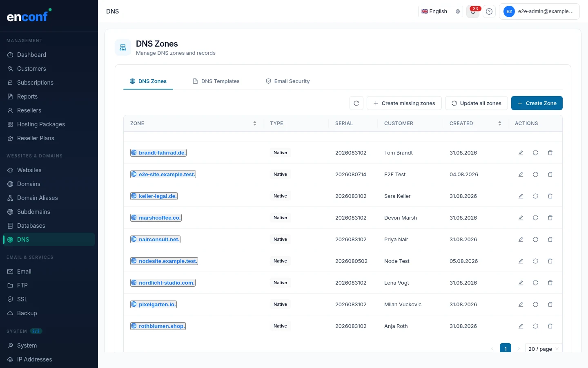This screenshot has width=588, height=368.
Task: Open Dashboard in the sidebar
Action: pyautogui.click(x=49, y=55)
